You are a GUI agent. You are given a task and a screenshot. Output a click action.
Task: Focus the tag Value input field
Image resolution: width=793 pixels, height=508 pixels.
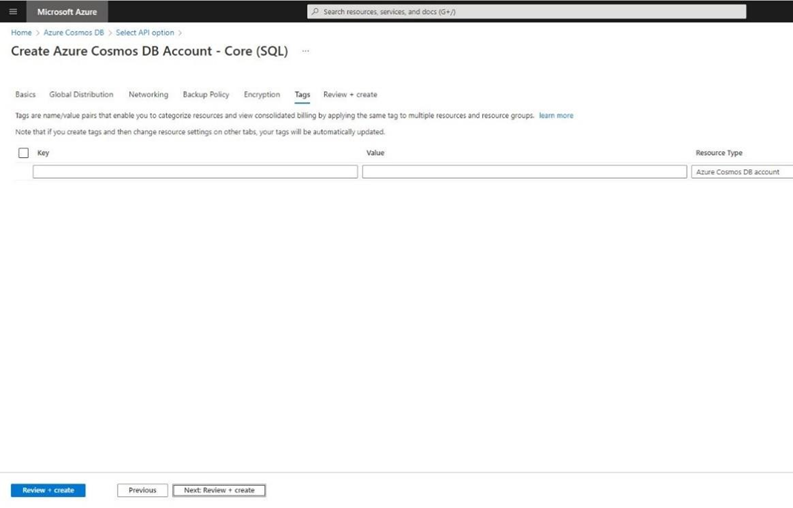click(524, 172)
